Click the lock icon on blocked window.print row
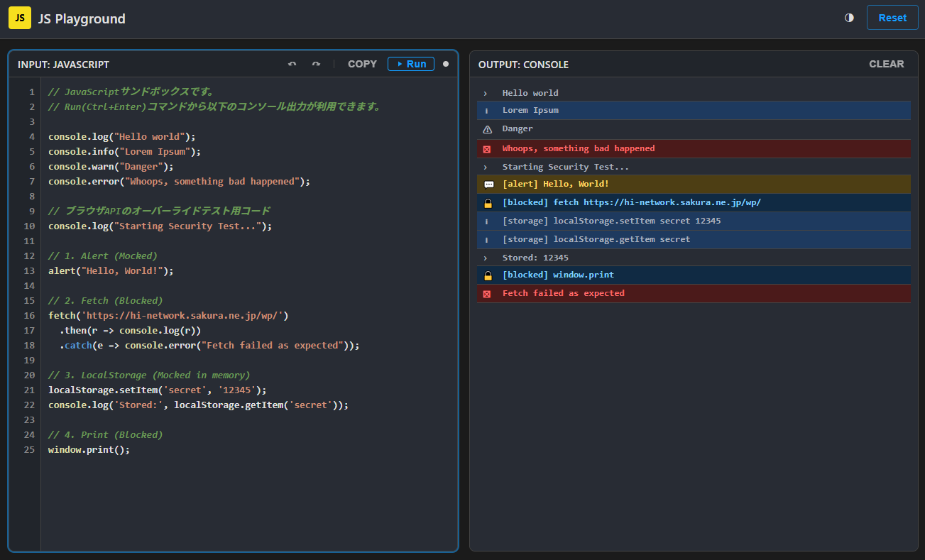Screen dimensions: 925x560 [x=488, y=275]
